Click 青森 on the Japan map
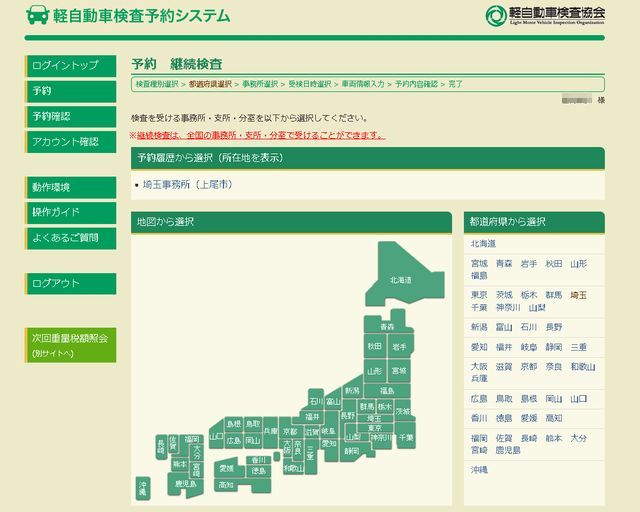 [x=386, y=326]
